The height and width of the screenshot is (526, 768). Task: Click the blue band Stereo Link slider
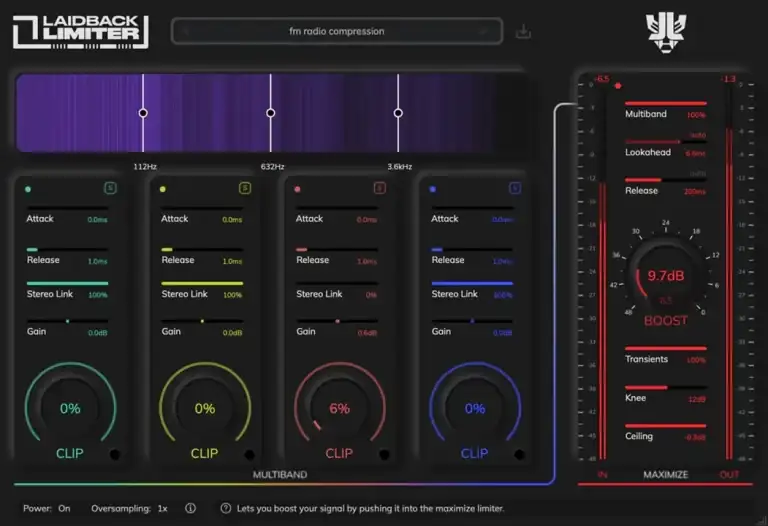(x=472, y=283)
